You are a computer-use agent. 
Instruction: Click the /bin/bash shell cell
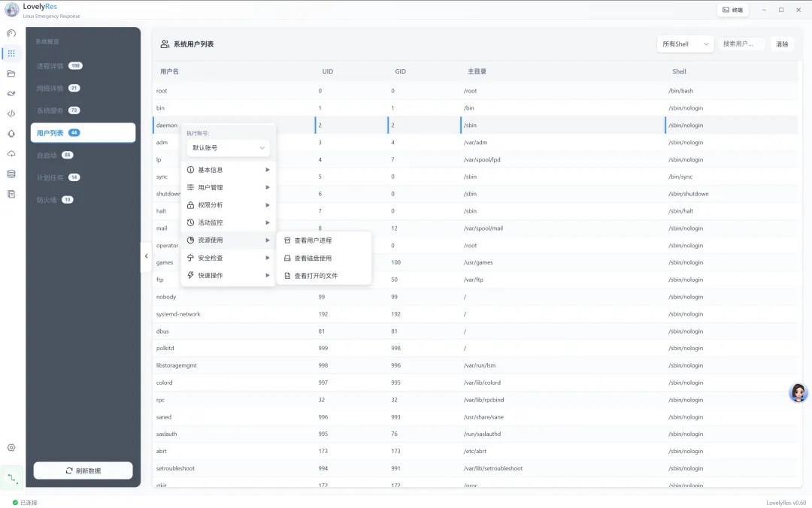tap(680, 91)
